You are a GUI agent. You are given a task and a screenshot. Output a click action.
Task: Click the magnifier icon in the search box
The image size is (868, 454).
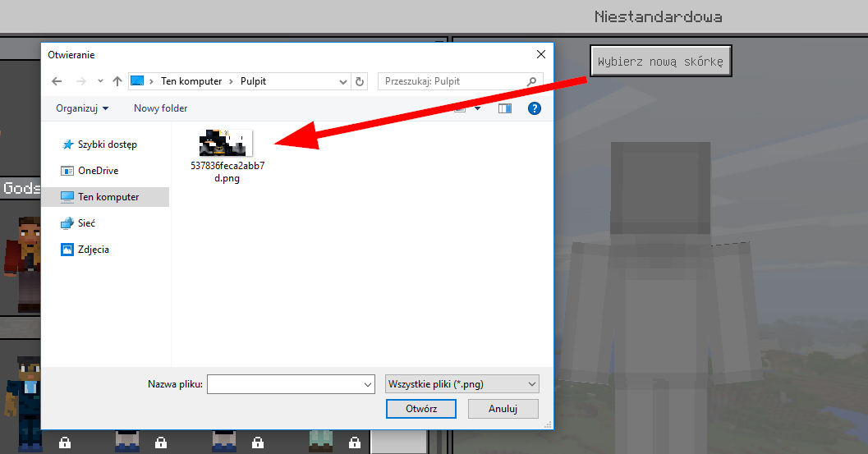pyautogui.click(x=531, y=81)
